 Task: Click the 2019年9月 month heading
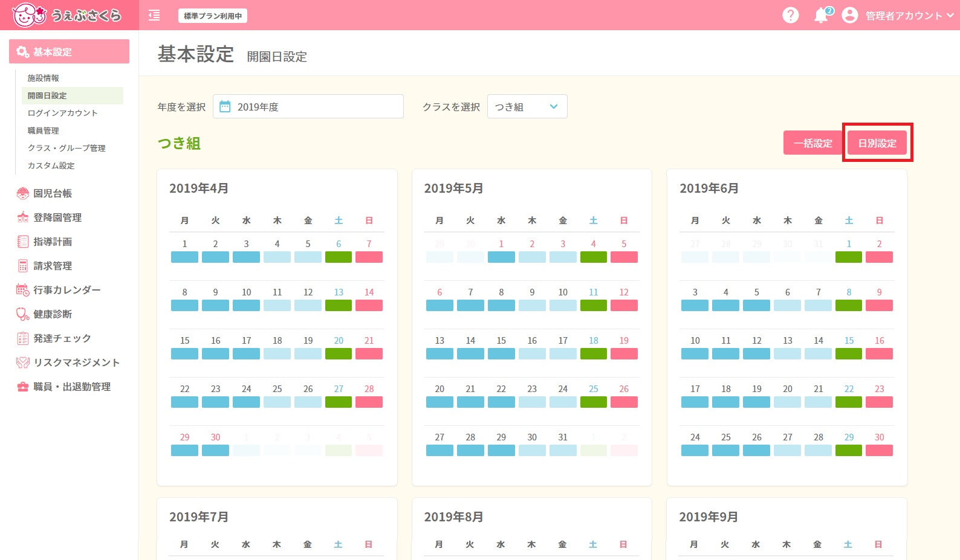point(709,517)
